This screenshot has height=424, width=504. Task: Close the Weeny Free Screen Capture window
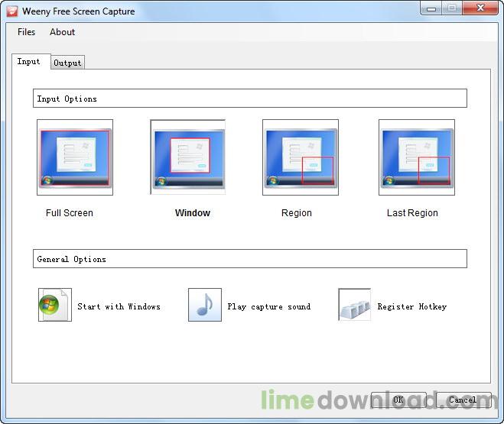tap(480, 8)
